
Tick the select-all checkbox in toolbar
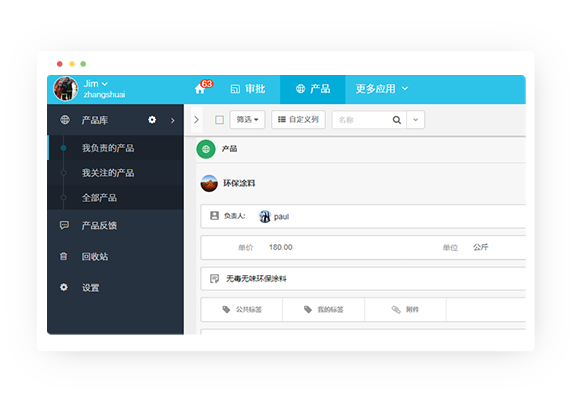[x=219, y=120]
